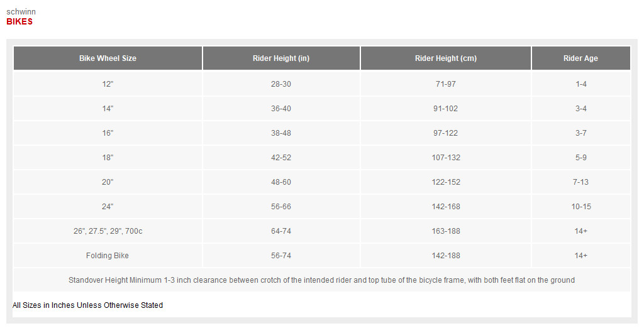The width and height of the screenshot is (644, 333).
Task: Select the 18" wheel size cell
Action: click(x=108, y=158)
